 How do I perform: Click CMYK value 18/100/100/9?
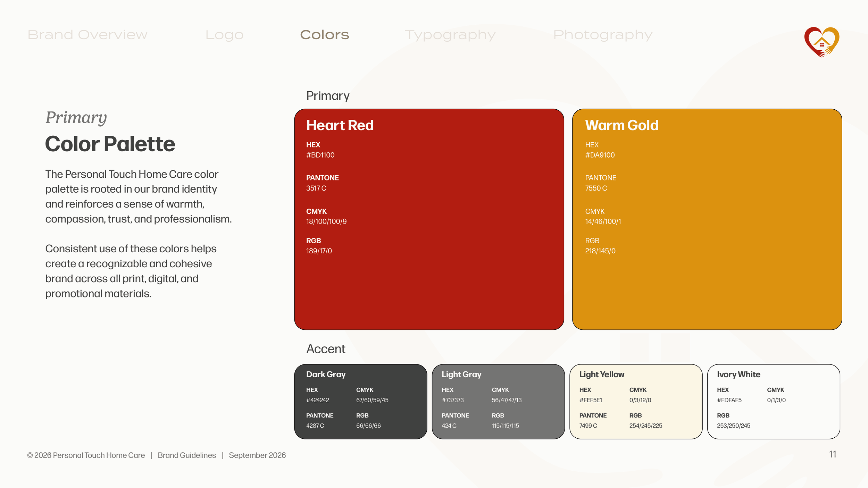pyautogui.click(x=326, y=221)
